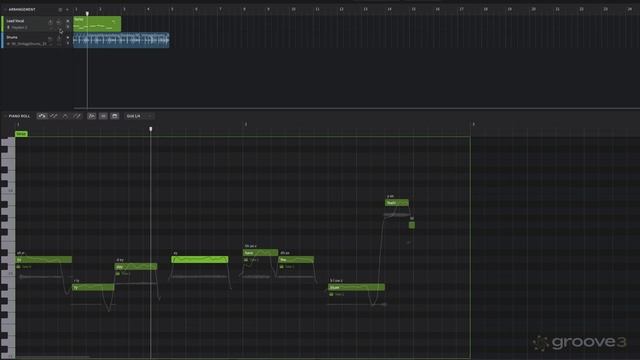Screen dimensions: 640x360
Task: Click the Drums track second control icon
Action: pos(59,39)
